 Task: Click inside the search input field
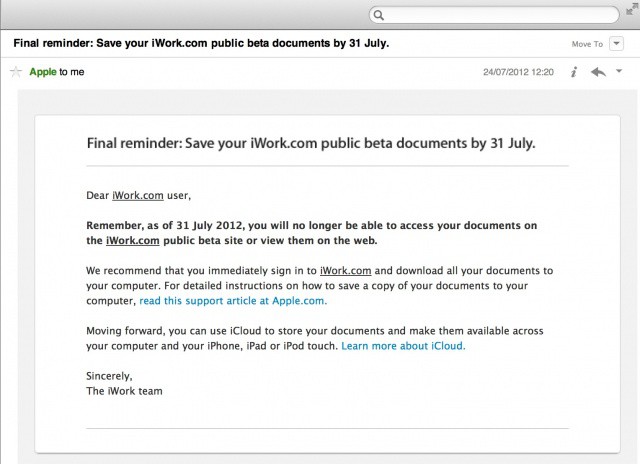click(500, 15)
